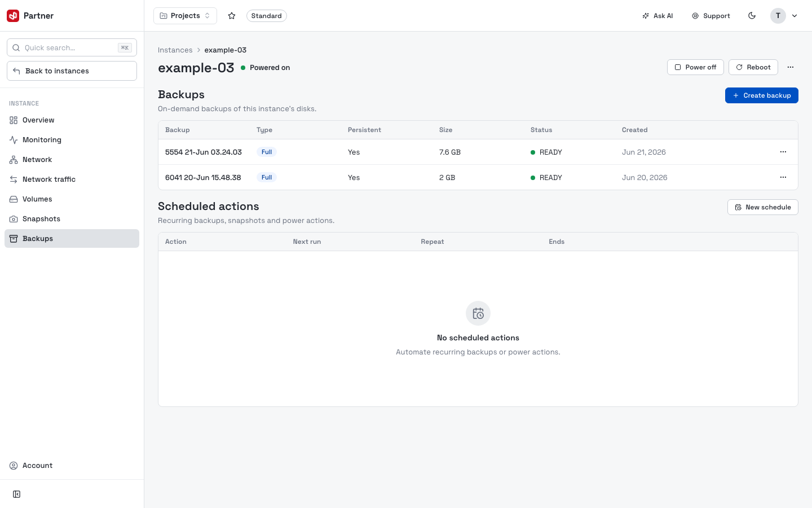Click the Backup column header

[x=178, y=130]
